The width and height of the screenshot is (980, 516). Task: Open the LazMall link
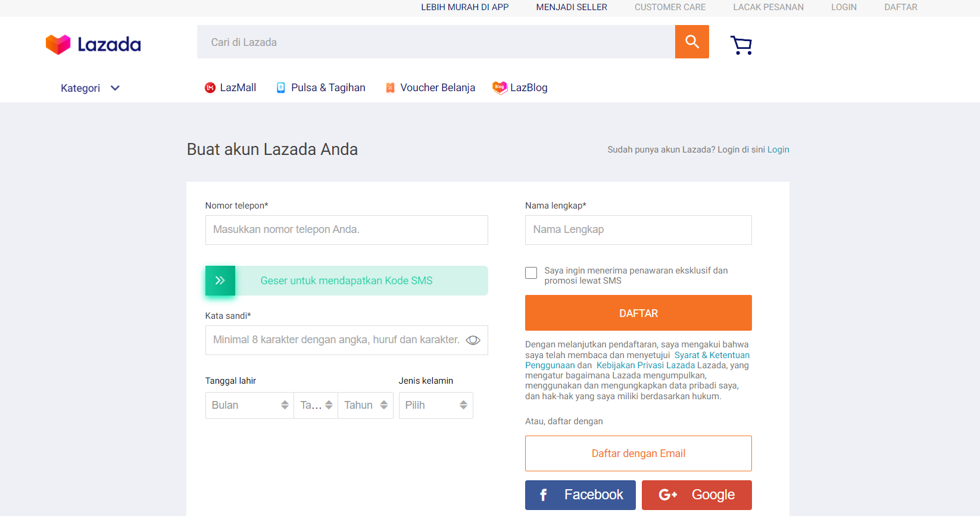pyautogui.click(x=238, y=88)
